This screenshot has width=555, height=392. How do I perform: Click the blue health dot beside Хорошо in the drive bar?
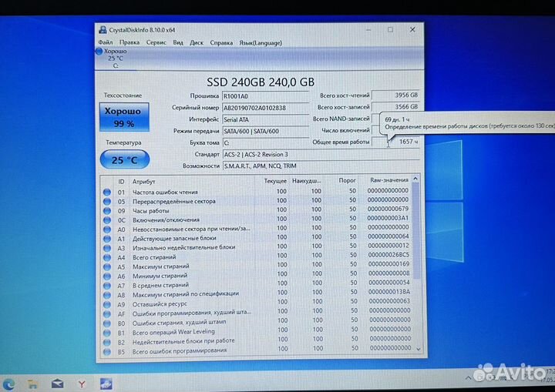point(99,52)
